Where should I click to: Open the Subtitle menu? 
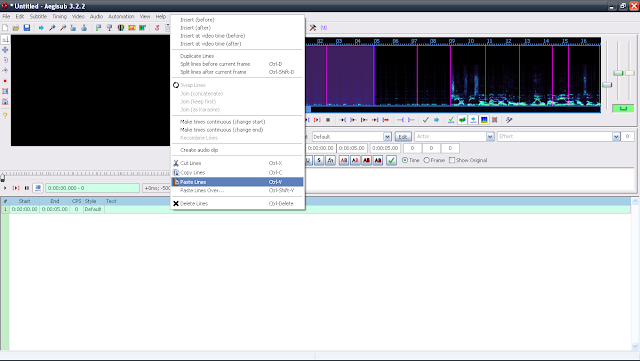click(x=38, y=17)
